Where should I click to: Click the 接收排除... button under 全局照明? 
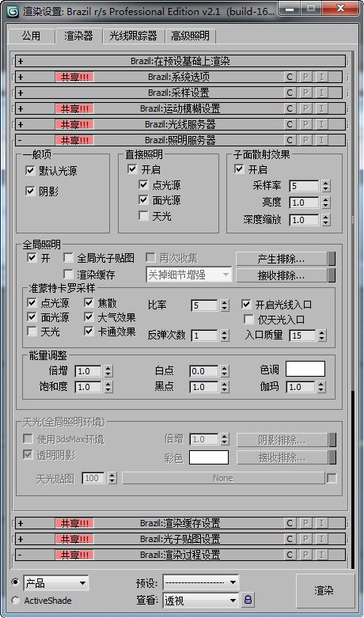point(281,275)
